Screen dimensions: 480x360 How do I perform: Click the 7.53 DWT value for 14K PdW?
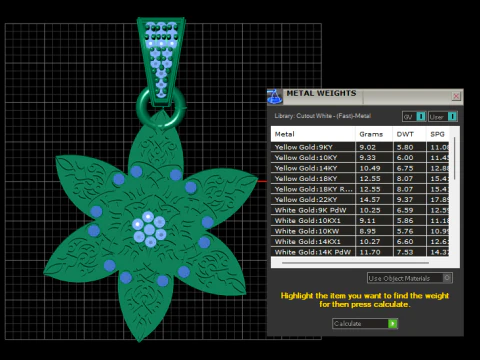405,252
